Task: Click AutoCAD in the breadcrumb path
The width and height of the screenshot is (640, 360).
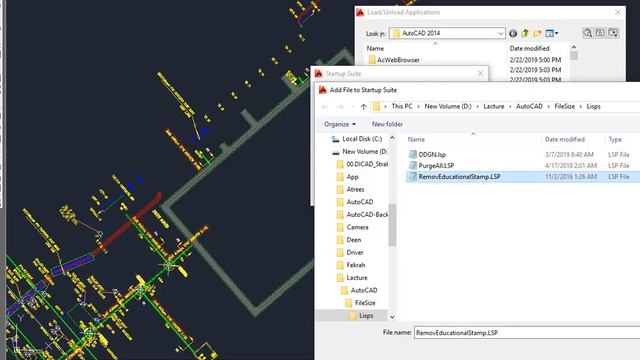Action: pyautogui.click(x=529, y=107)
